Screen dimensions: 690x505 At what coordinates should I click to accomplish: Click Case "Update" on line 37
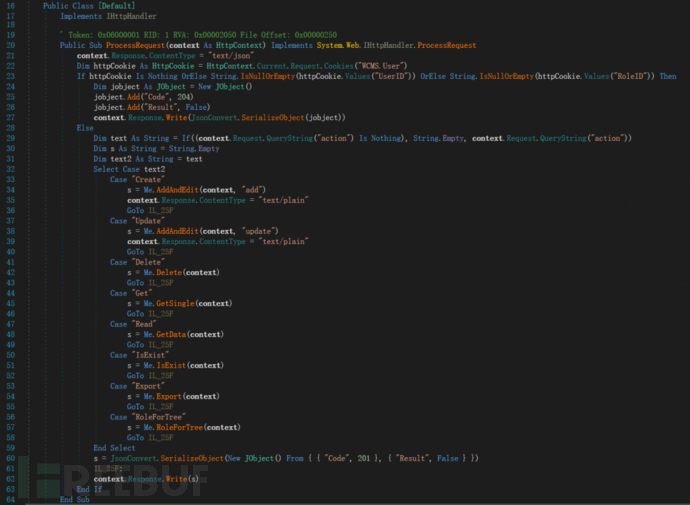(x=137, y=221)
